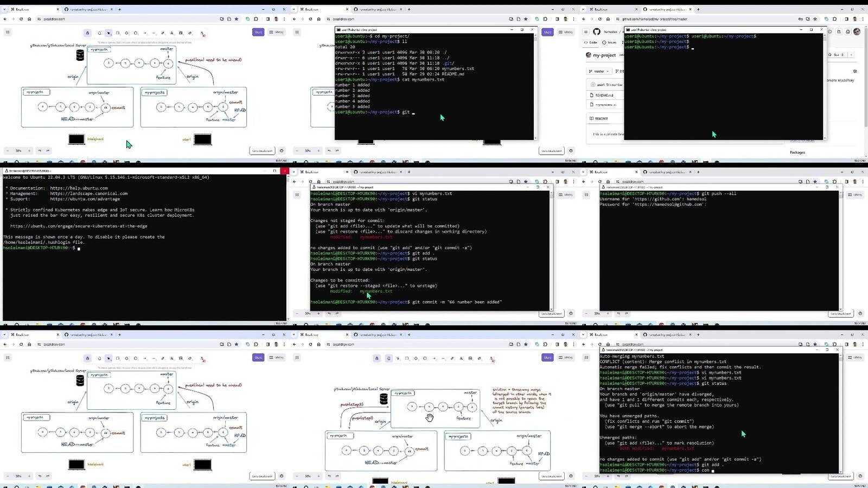
Task: Select the hand tool in bottom-middle Excalidraw frame
Action: click(388, 358)
